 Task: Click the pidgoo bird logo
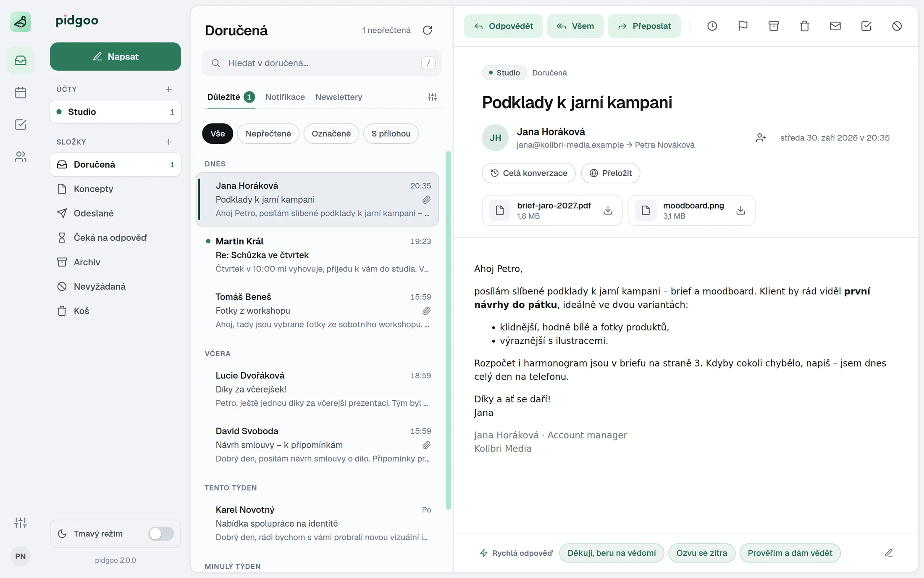coord(21,22)
